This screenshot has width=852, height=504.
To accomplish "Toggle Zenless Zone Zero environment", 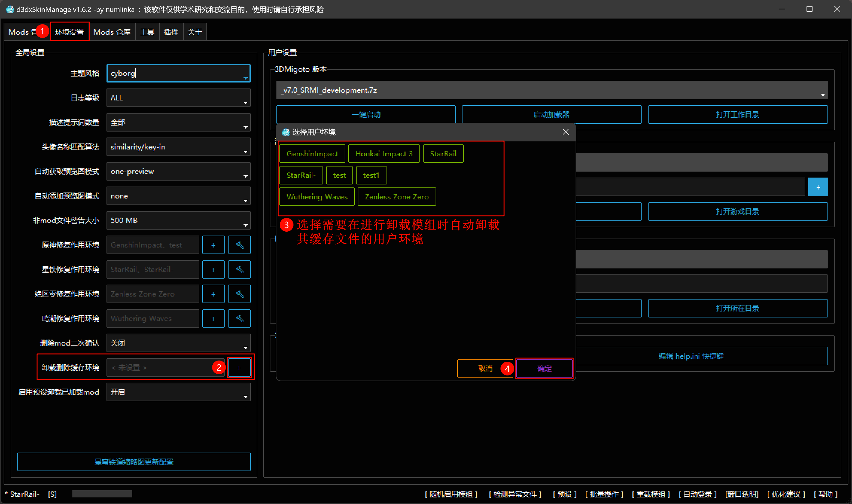I will tap(397, 197).
